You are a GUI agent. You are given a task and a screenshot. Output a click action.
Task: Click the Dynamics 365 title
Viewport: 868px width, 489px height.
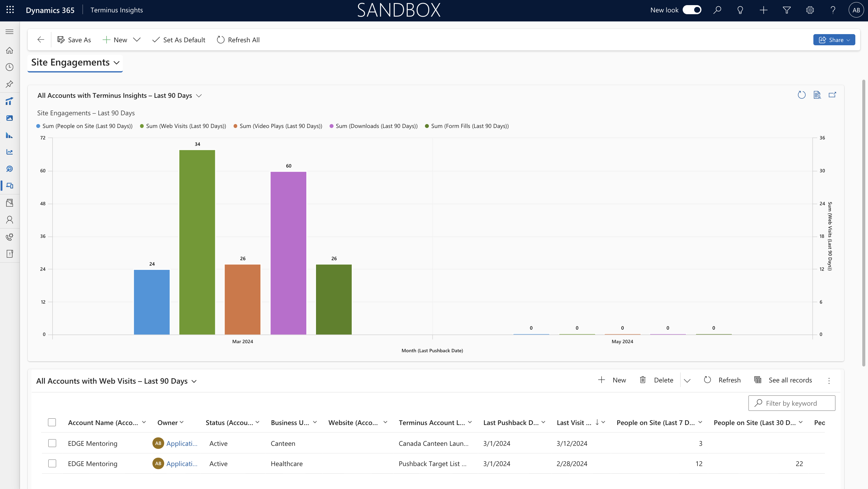50,10
